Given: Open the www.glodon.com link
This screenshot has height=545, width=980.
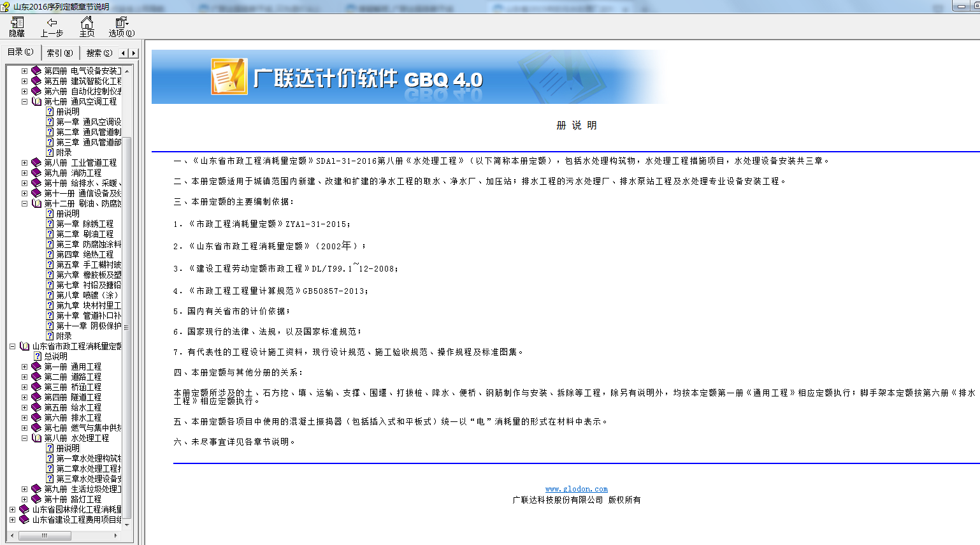Looking at the screenshot, I should [x=577, y=489].
